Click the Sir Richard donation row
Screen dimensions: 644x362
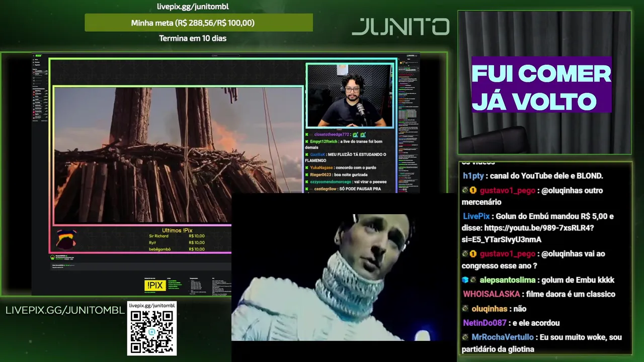coord(177,236)
